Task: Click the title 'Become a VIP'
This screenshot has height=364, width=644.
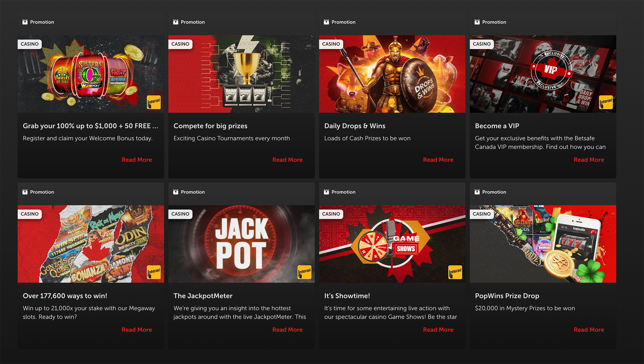Action: pos(497,126)
